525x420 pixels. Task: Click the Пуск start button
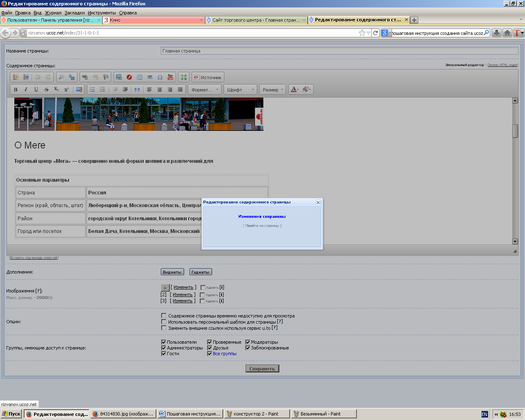click(11, 414)
